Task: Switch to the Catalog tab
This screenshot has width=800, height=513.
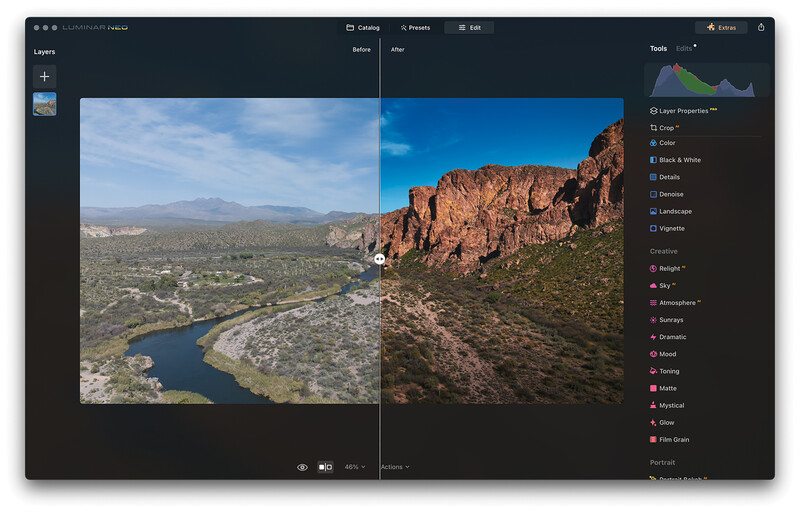Action: tap(363, 28)
